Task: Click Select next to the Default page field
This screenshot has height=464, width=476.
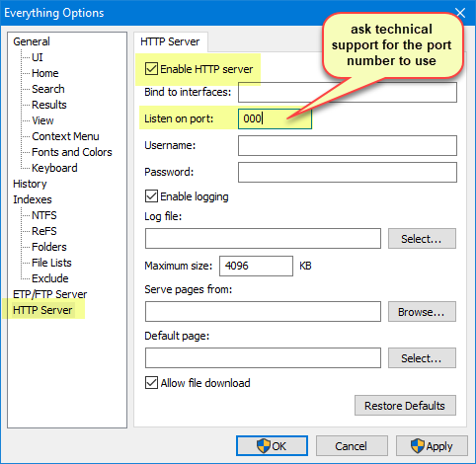Action: [x=422, y=358]
